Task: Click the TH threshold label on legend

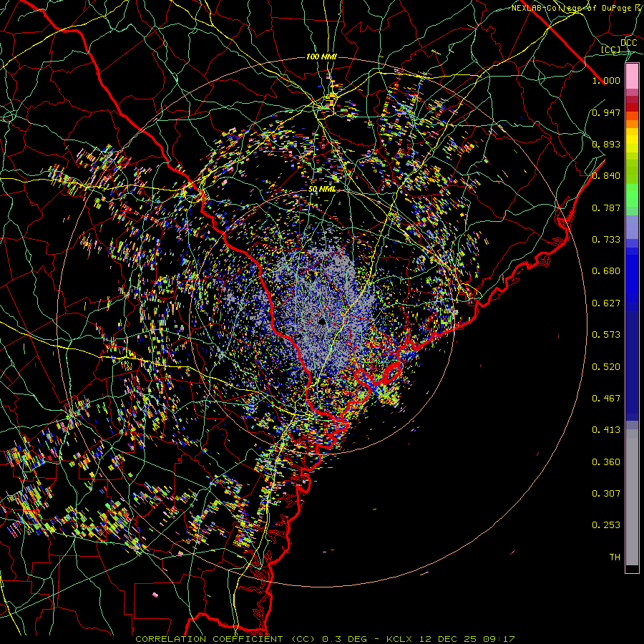Action: 615,557
